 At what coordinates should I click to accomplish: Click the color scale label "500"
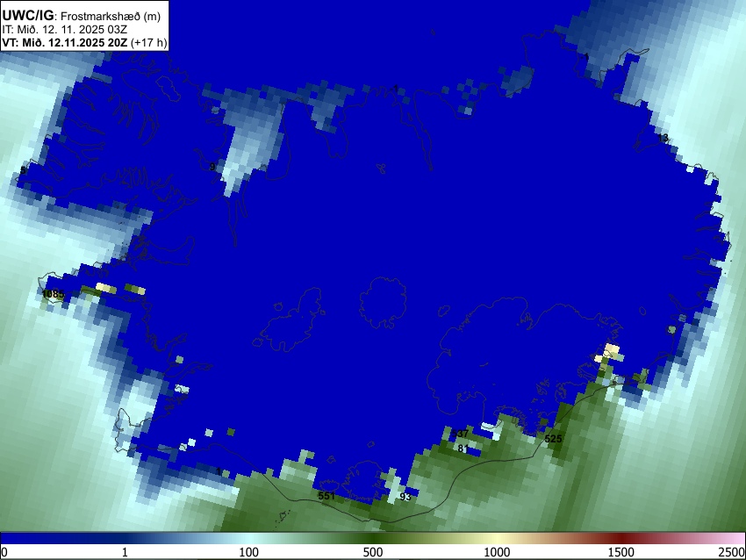[x=372, y=552]
